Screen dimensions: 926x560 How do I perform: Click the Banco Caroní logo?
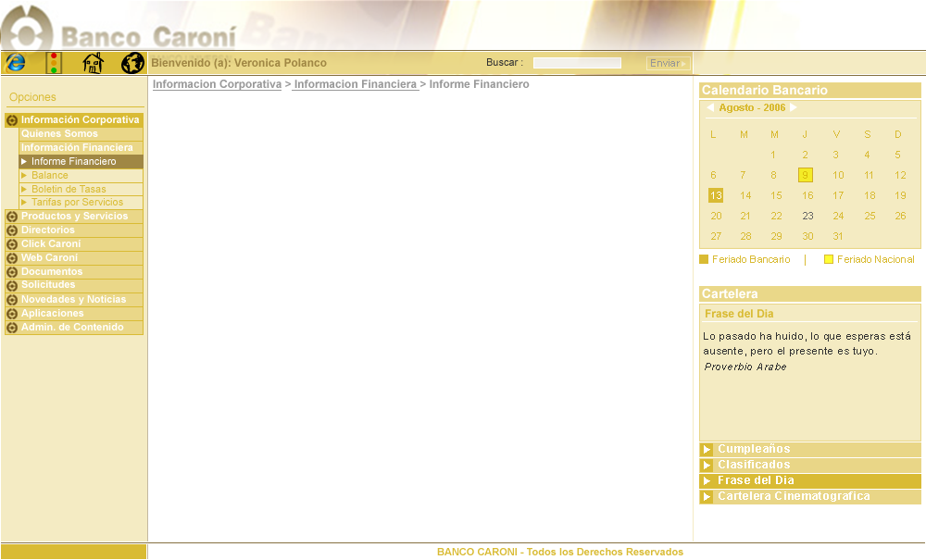click(x=119, y=30)
